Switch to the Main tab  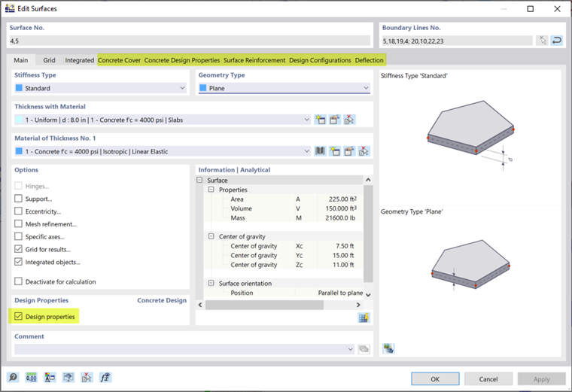click(x=21, y=60)
